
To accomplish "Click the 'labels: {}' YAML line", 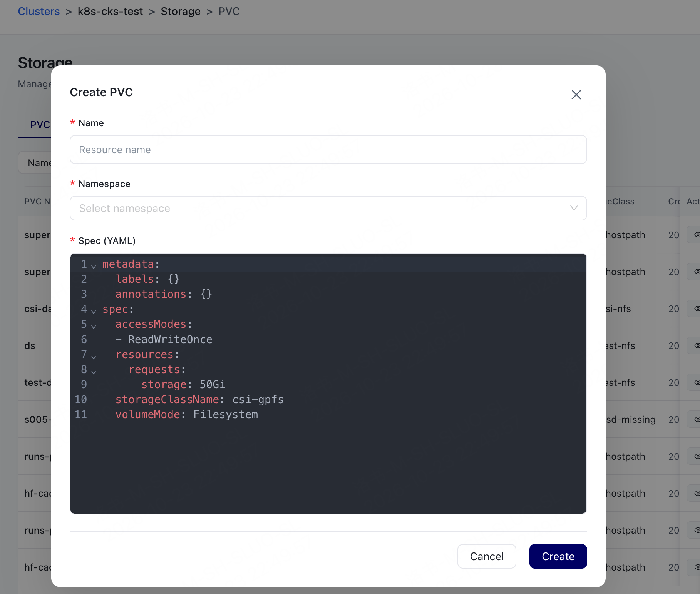I will click(x=148, y=279).
